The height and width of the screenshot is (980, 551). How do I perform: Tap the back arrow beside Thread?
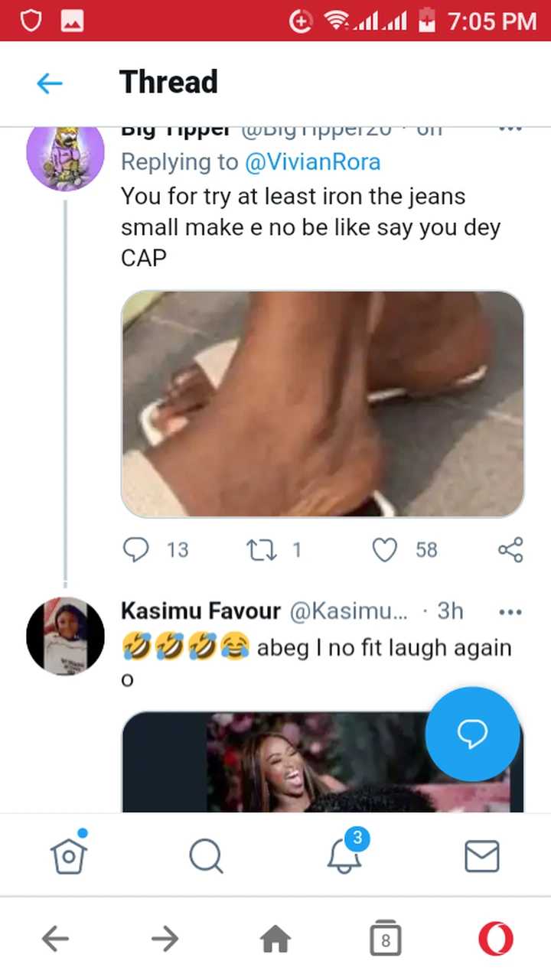click(50, 83)
